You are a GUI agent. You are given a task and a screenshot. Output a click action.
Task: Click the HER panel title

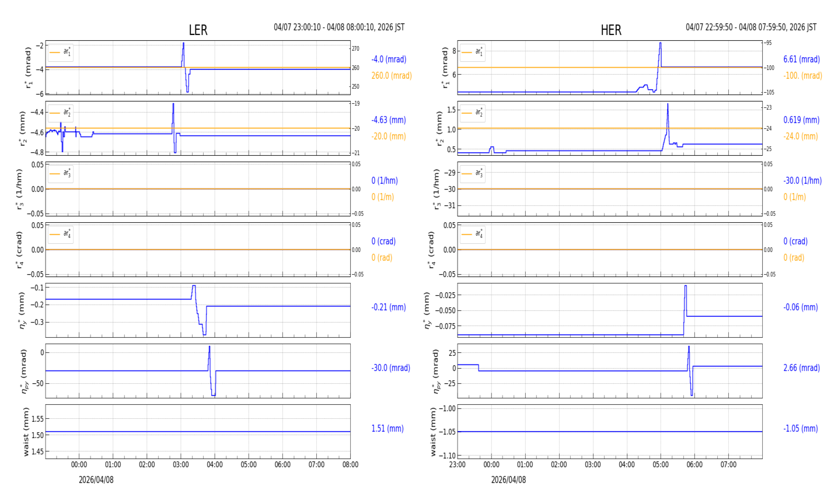tap(611, 30)
